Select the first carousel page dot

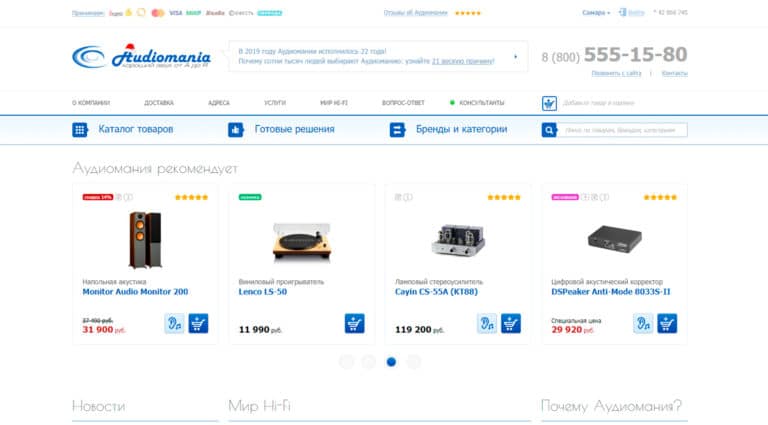[346, 362]
